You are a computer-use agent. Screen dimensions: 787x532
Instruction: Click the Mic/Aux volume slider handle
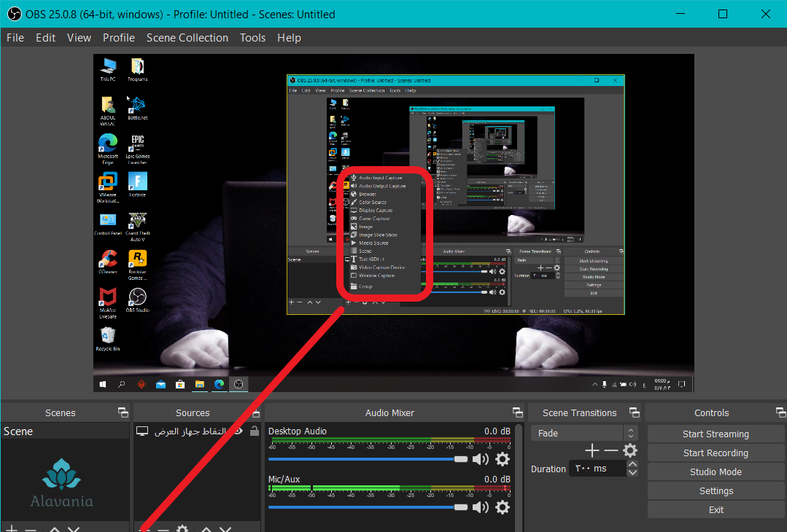(x=461, y=507)
